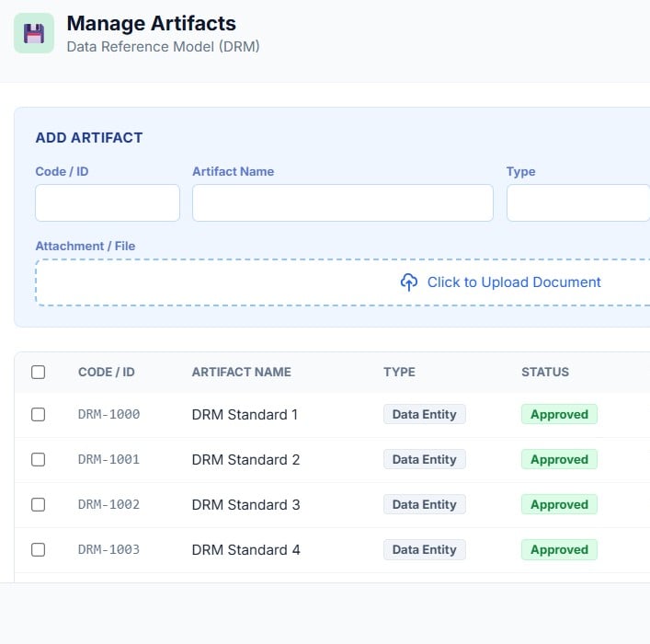
Task: Click the Approved badge for DRM Standard 2
Action: coord(559,460)
